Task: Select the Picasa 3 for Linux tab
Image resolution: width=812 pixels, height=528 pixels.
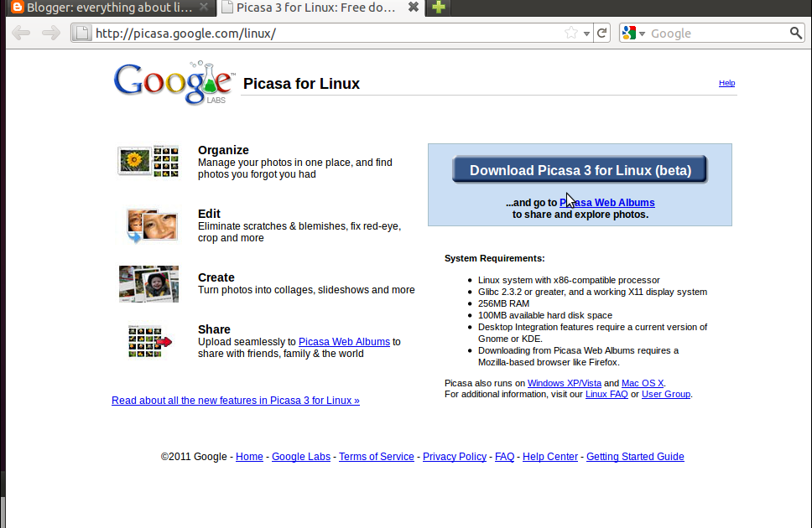Action: point(320,8)
